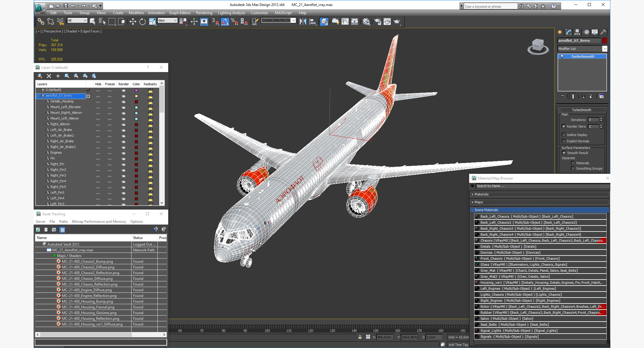
Task: Open the Graph Editors menu
Action: (180, 13)
